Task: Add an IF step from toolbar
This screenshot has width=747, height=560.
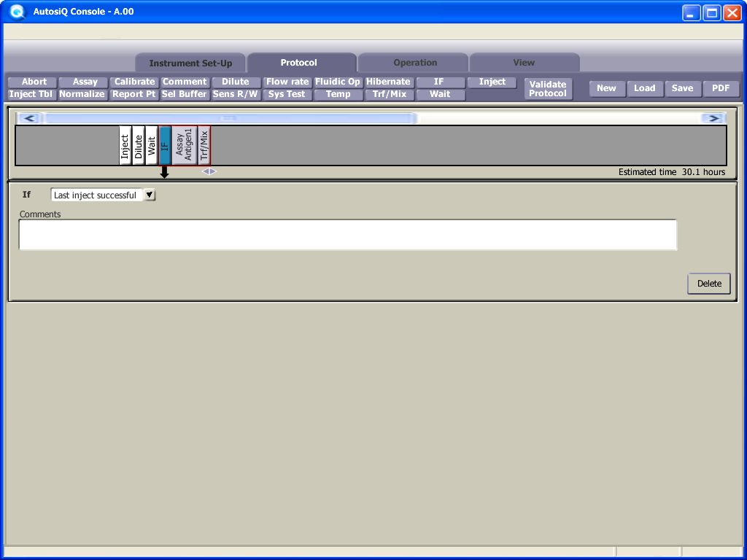Action: coord(440,82)
